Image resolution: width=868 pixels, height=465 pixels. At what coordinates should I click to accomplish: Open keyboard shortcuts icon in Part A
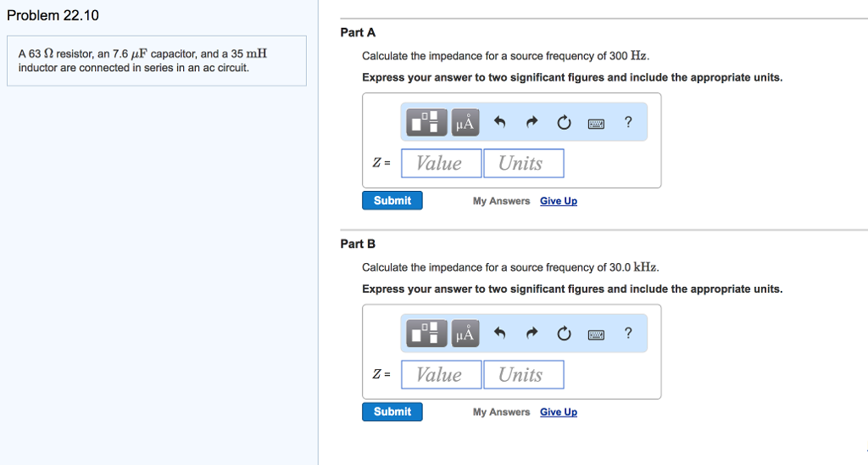click(x=596, y=123)
